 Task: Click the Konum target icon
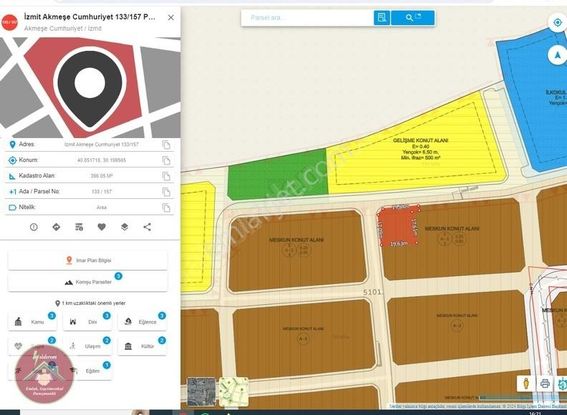(x=12, y=160)
